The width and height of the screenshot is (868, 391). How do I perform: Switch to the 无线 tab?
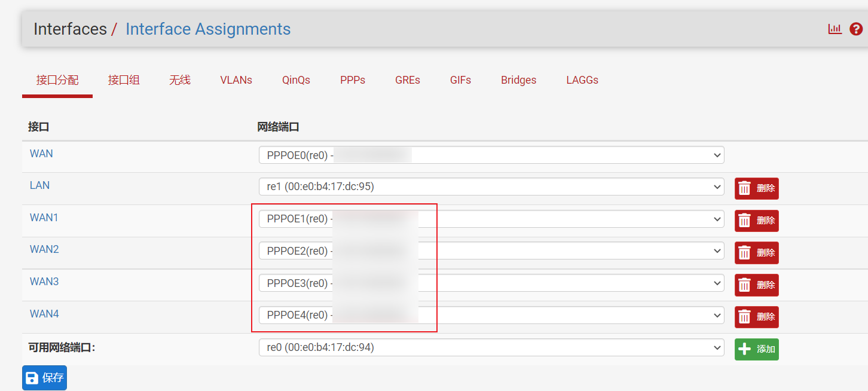(x=180, y=80)
